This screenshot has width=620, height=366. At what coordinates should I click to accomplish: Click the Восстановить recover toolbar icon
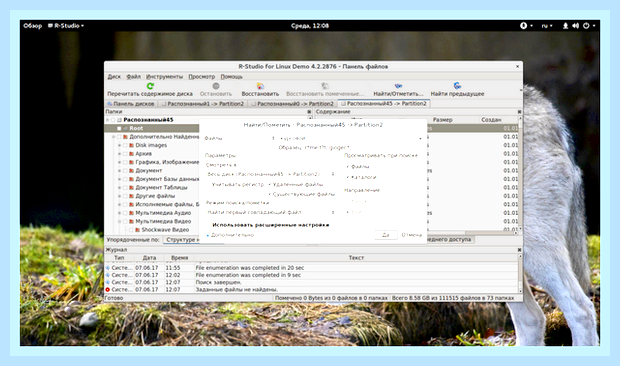tap(260, 86)
